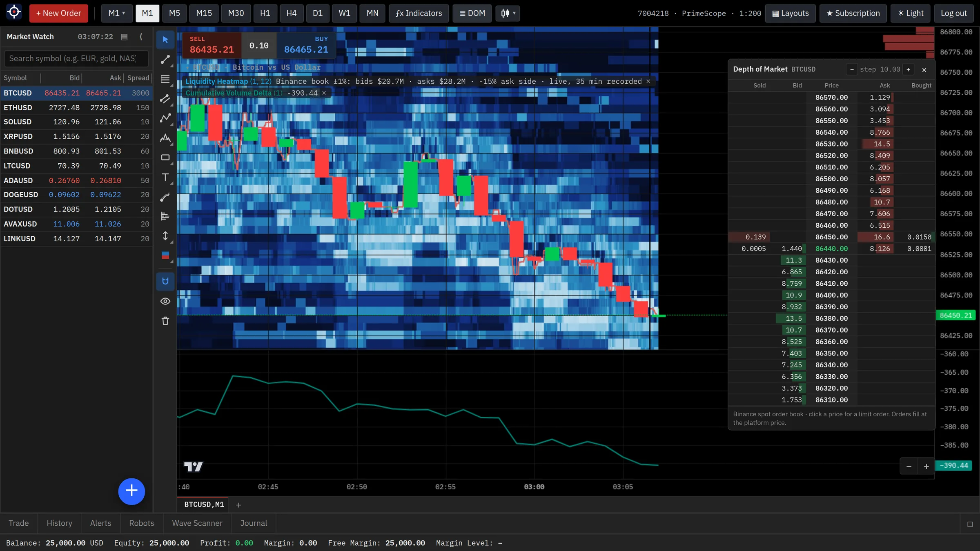
Task: Click the blue add symbol floating button
Action: pos(131,491)
